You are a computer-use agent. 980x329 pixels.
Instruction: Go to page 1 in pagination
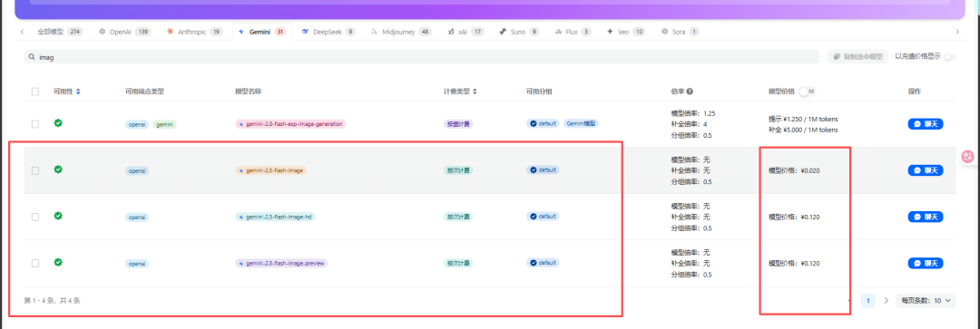867,300
